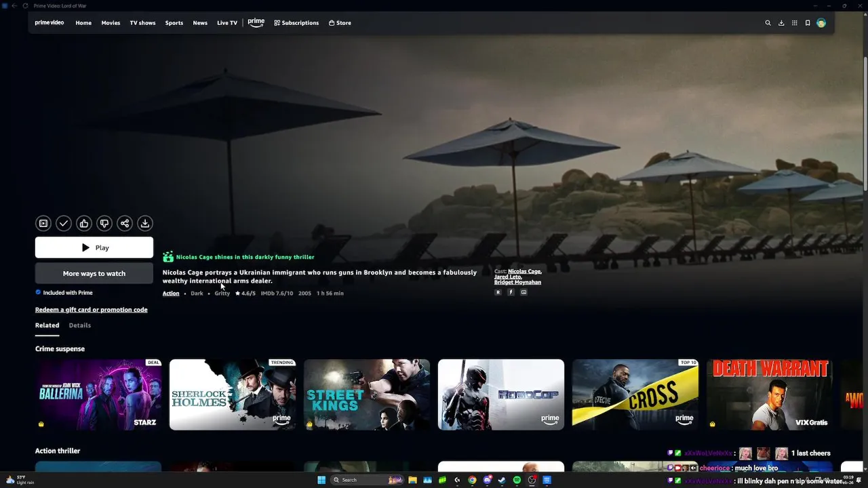
Task: Open the Cross thumbnail
Action: point(635,394)
